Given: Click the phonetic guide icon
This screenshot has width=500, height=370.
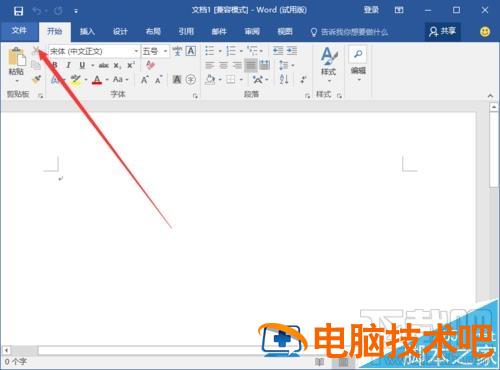Looking at the screenshot, I should coord(177,51).
